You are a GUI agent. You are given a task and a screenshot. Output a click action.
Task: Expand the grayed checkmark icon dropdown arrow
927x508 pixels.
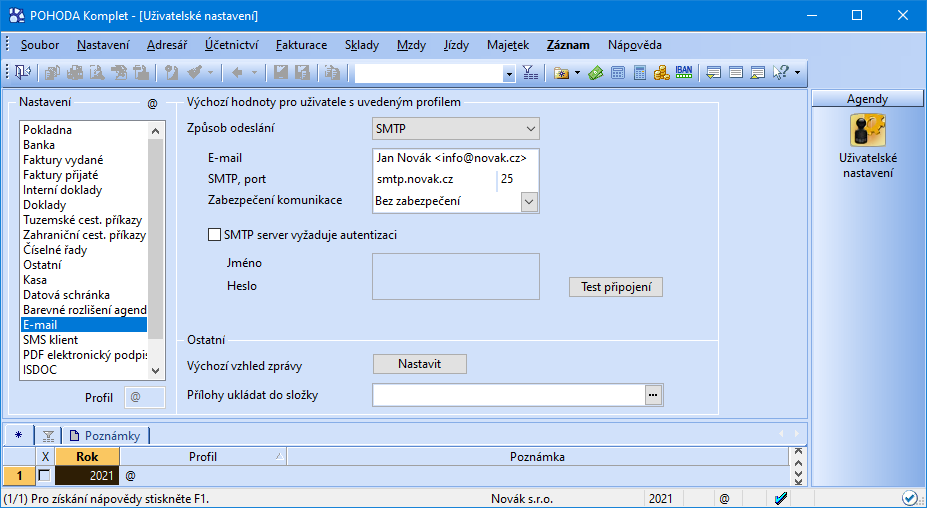coord(210,73)
